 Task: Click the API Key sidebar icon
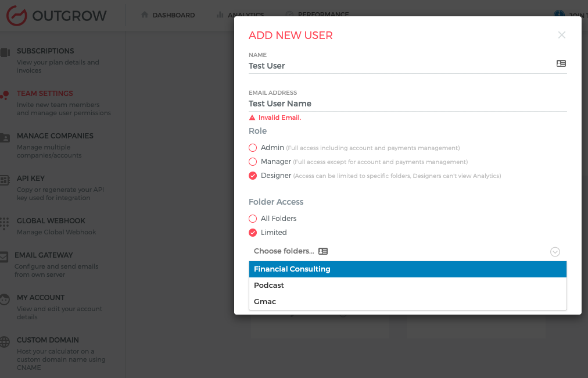5,180
